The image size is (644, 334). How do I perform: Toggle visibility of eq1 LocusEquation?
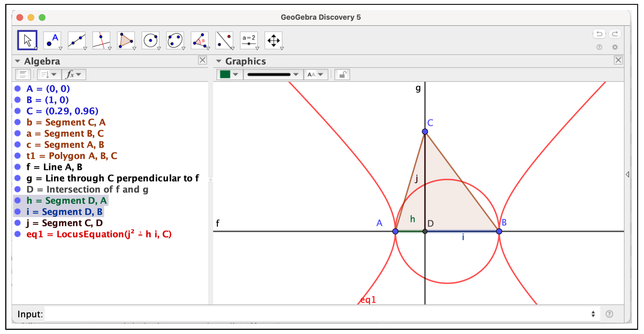pos(17,234)
